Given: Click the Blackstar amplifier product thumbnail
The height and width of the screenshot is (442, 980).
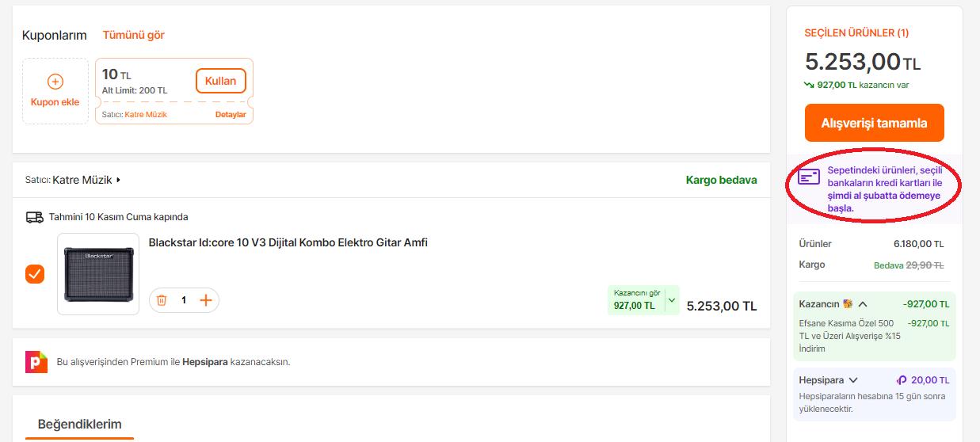Looking at the screenshot, I should tap(98, 274).
